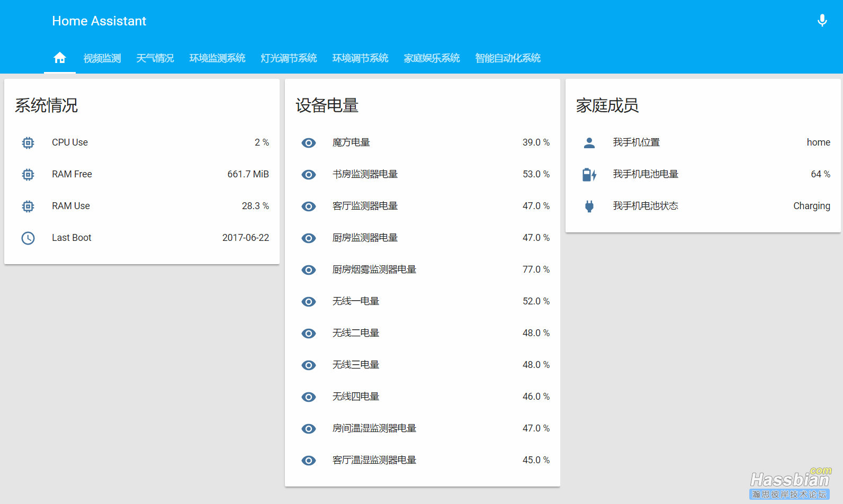Click the battery charging icon for 我手机电池电量
The width and height of the screenshot is (843, 504).
coord(589,174)
